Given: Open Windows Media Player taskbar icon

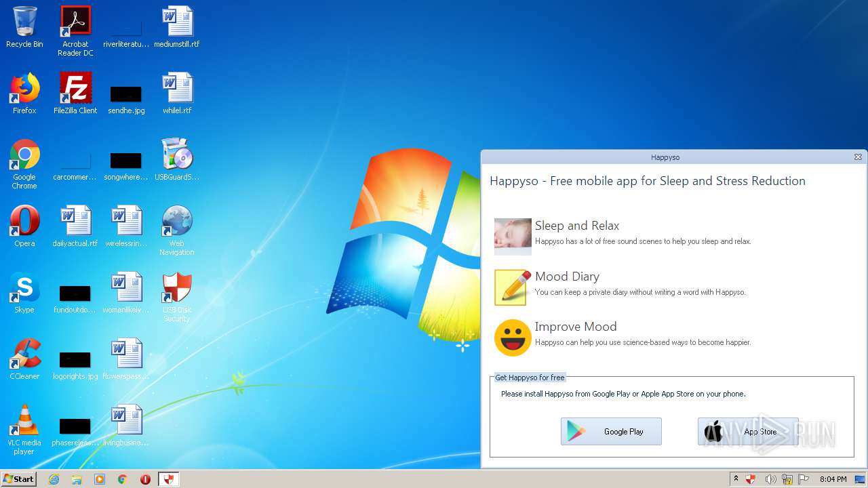Looking at the screenshot, I should pos(100,479).
